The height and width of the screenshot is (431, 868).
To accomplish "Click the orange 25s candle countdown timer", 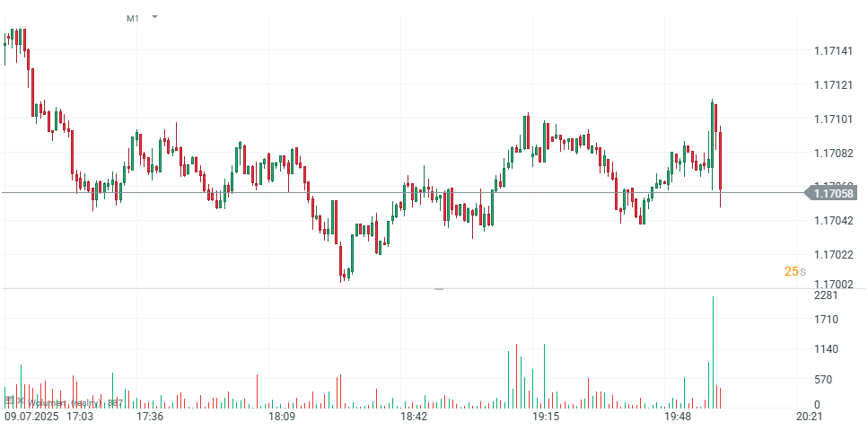I will [x=794, y=271].
